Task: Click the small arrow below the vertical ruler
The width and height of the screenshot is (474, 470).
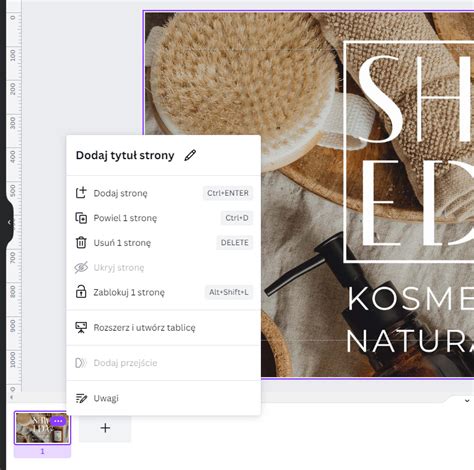Action: click(11, 397)
